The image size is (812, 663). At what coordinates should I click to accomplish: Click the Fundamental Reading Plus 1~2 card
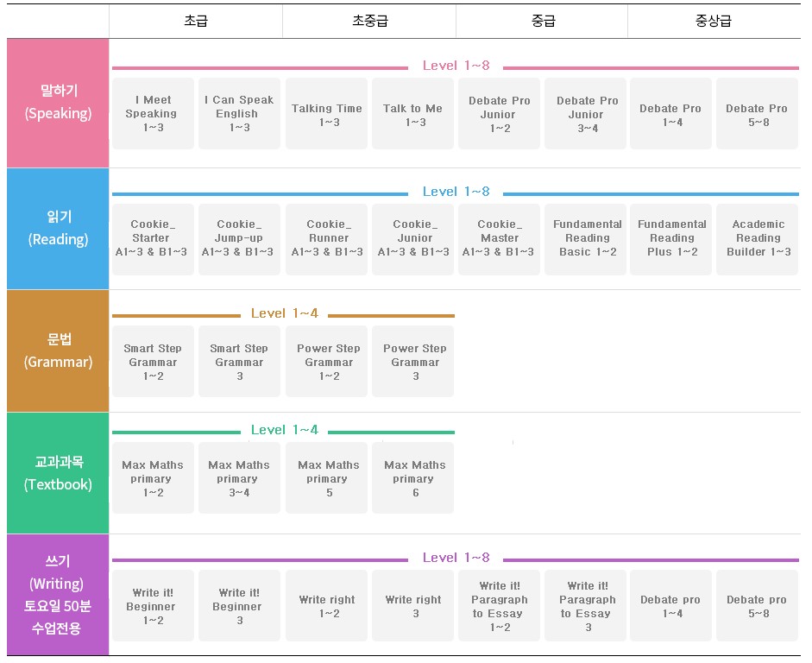pos(670,239)
